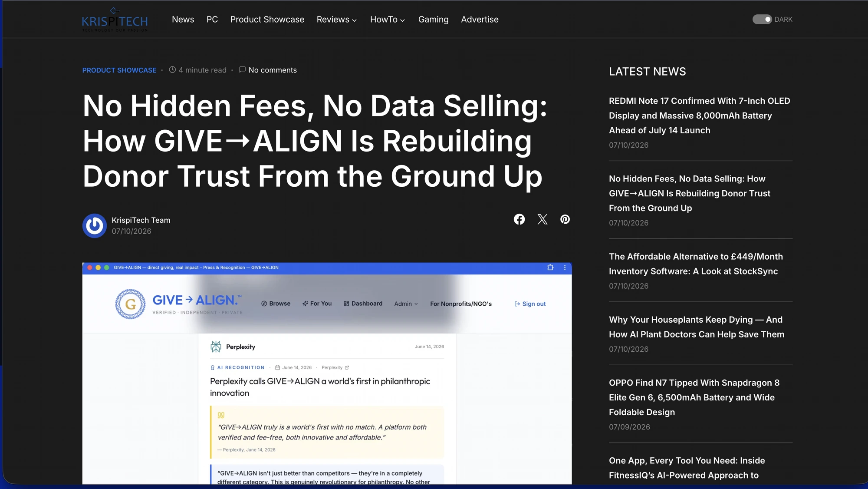Click the comments speech-bubble icon

[242, 69]
